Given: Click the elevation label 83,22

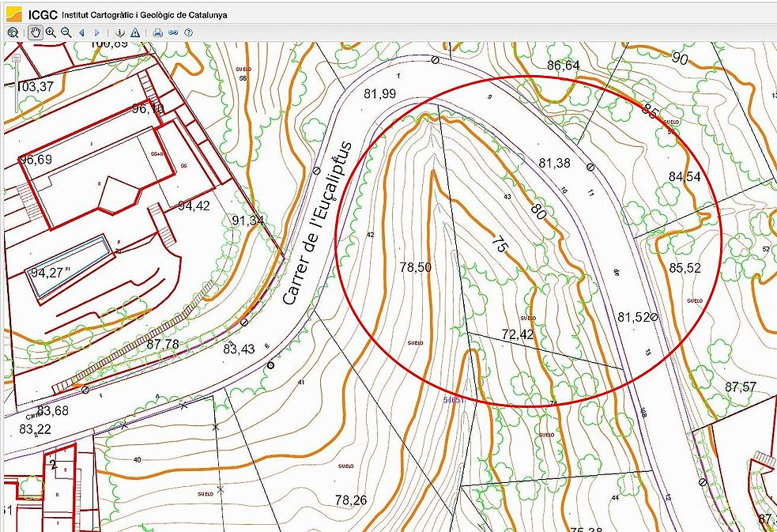Looking at the screenshot, I should 36,429.
